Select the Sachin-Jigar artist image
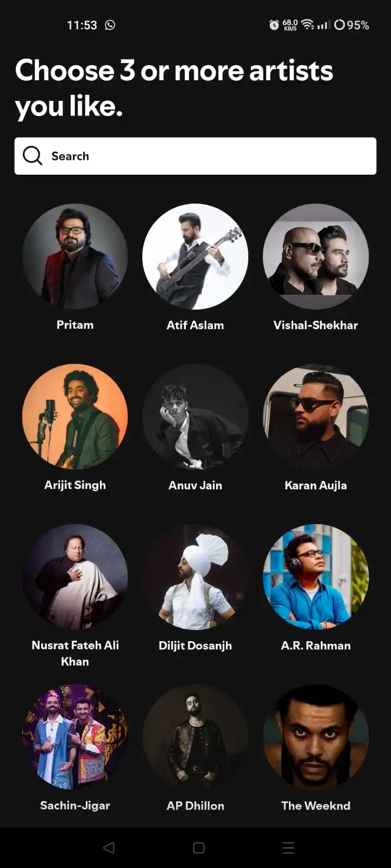This screenshot has width=391, height=868. [x=75, y=737]
